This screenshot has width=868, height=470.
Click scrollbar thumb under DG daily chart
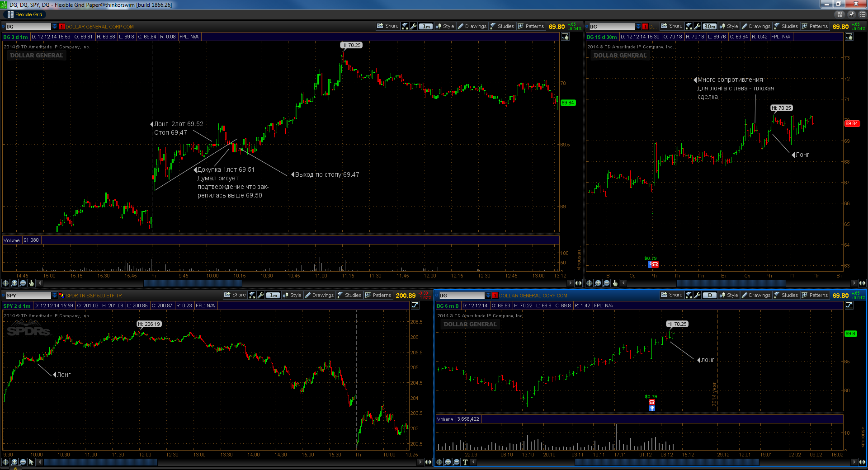coord(667,462)
